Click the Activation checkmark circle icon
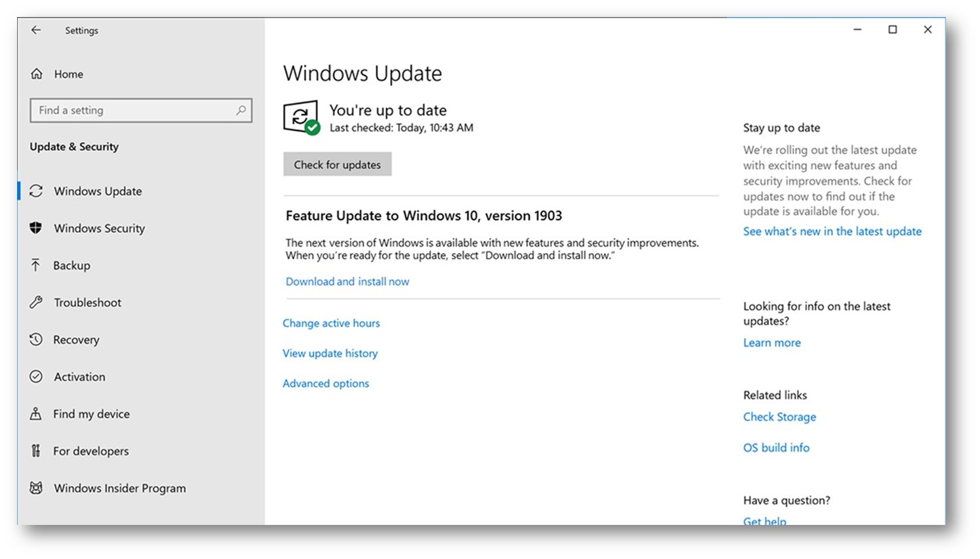The image size is (980, 559). tap(36, 377)
